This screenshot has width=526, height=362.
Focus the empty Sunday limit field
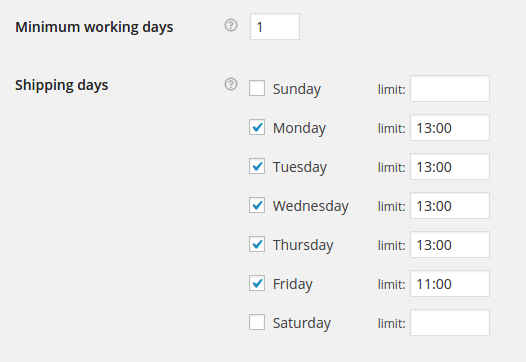point(450,89)
